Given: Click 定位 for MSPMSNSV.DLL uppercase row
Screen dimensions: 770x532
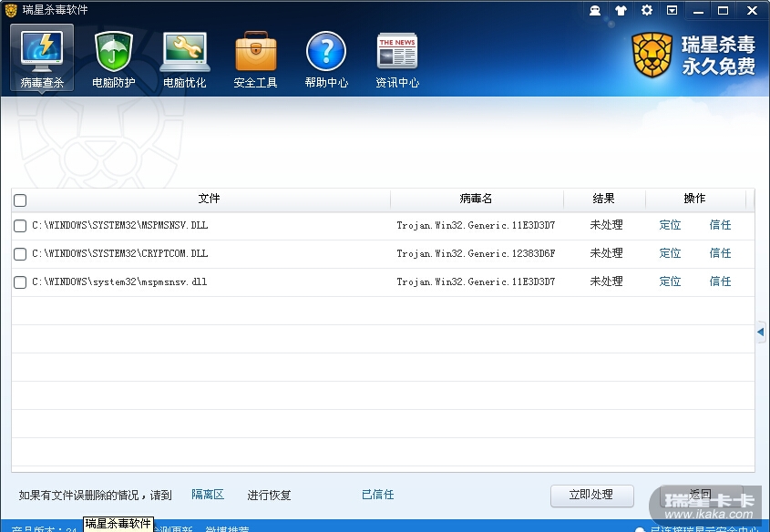Looking at the screenshot, I should (x=670, y=225).
